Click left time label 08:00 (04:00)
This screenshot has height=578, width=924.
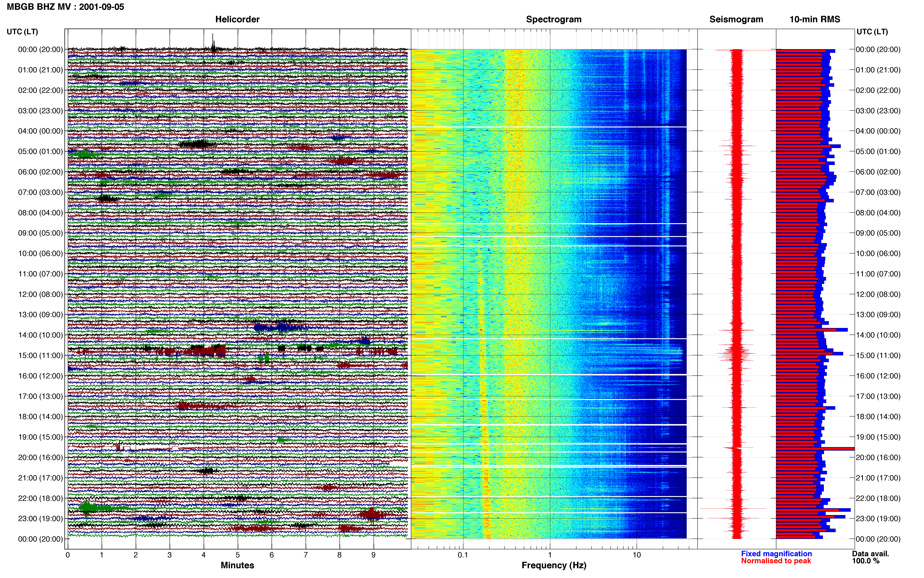41,212
